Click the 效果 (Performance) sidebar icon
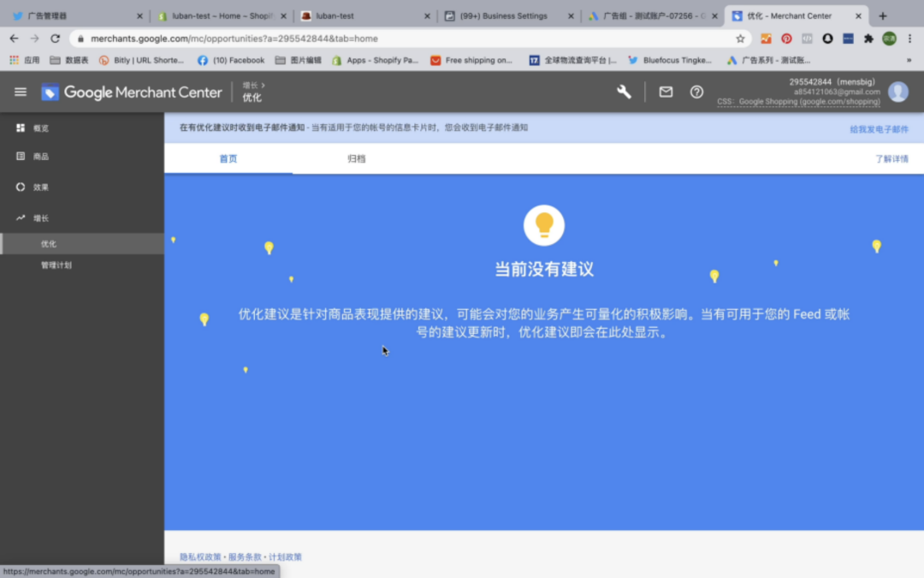Image resolution: width=924 pixels, height=578 pixels. coord(21,187)
